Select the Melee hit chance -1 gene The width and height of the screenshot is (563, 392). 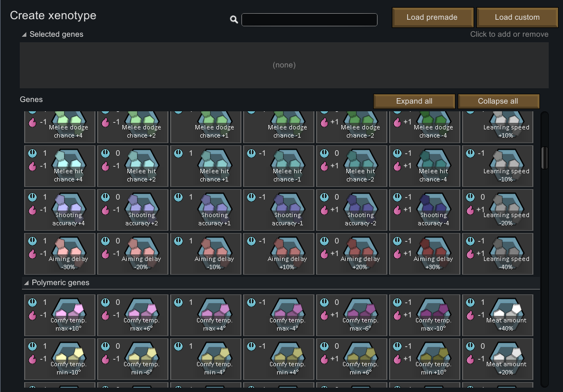click(279, 166)
